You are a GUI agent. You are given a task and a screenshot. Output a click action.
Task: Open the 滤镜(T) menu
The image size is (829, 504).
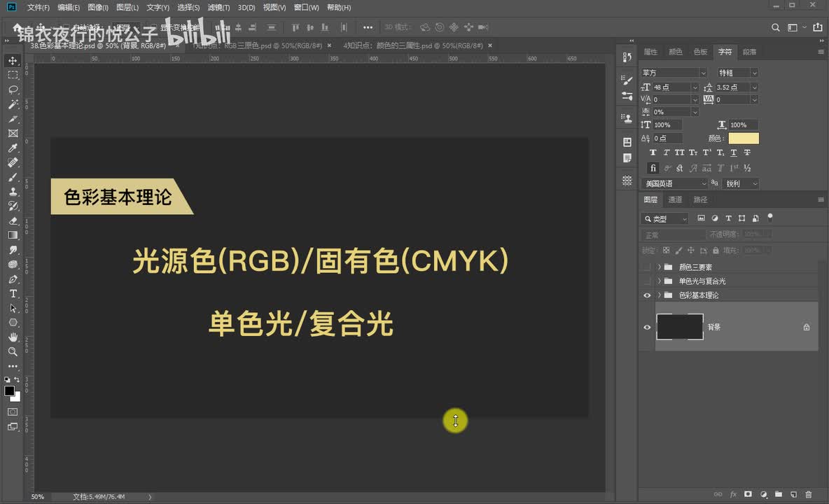tap(218, 8)
